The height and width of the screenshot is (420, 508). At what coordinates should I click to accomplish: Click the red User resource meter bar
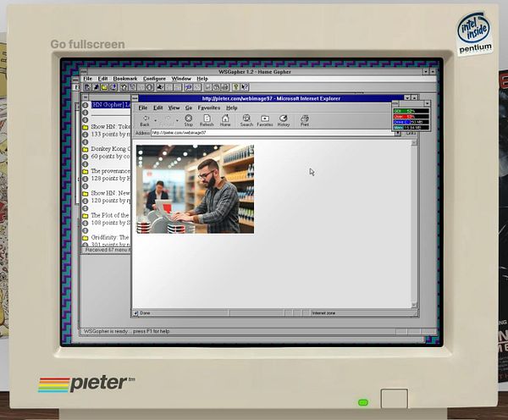tap(411, 116)
